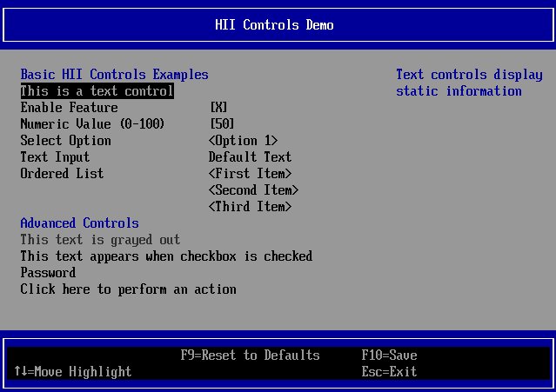The width and height of the screenshot is (556, 392).
Task: Click here to perform an action
Action: point(128,289)
